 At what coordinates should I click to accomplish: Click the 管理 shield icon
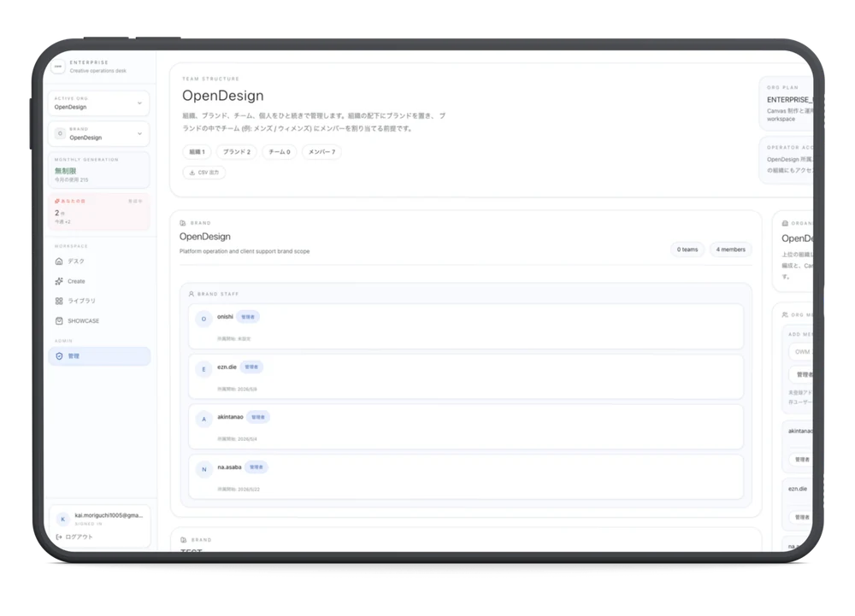(x=59, y=356)
